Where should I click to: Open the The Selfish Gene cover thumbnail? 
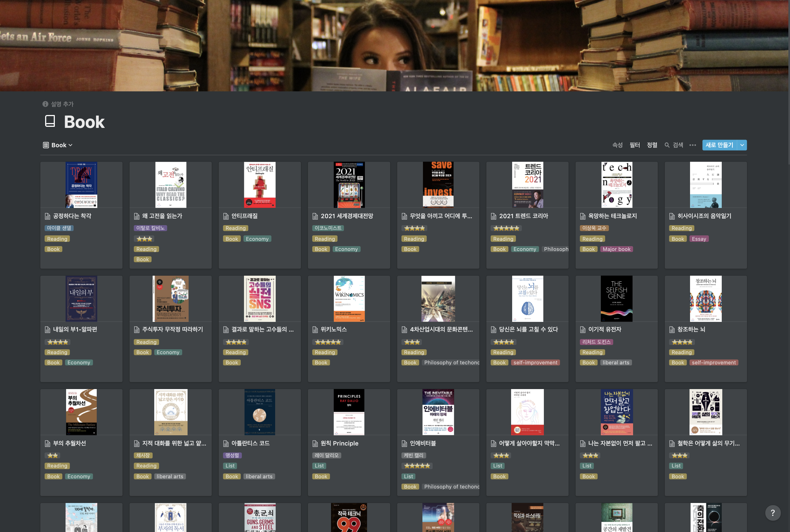(x=617, y=299)
